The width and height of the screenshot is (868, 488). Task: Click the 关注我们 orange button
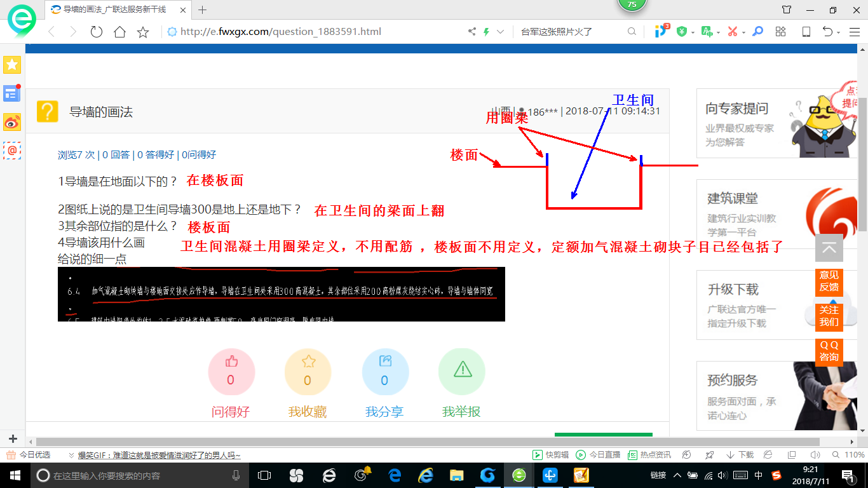click(x=829, y=316)
